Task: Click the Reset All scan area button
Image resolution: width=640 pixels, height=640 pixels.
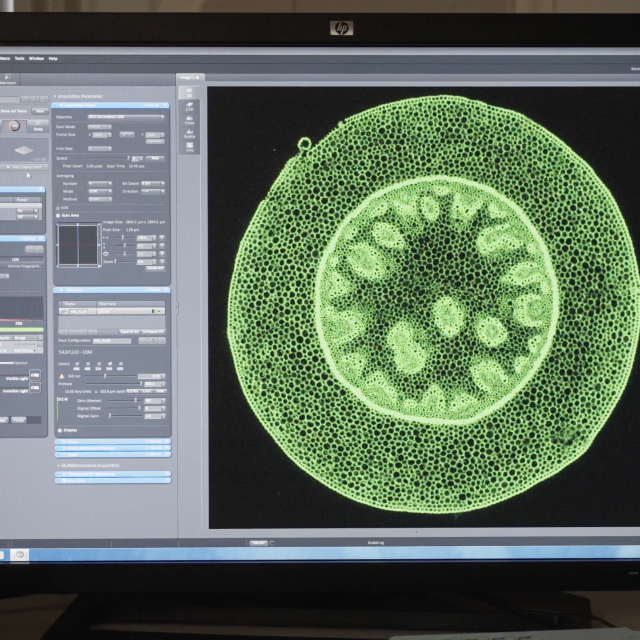Action: point(155,269)
